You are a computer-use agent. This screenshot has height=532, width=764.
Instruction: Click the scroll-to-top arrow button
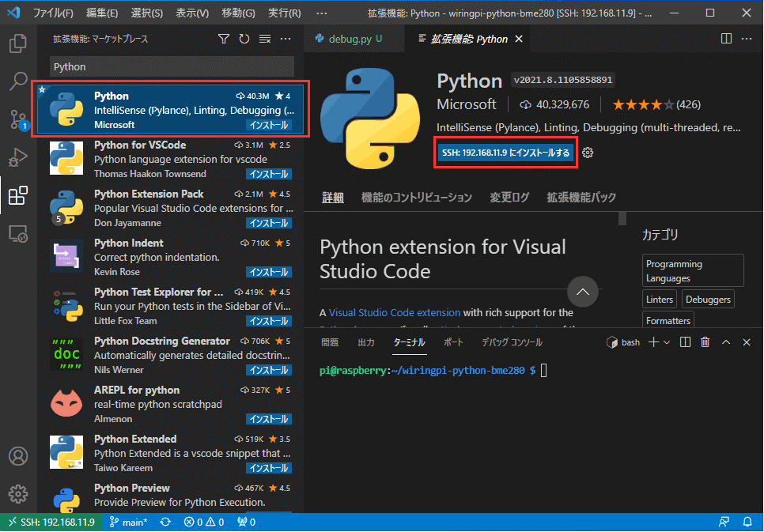[x=583, y=292]
